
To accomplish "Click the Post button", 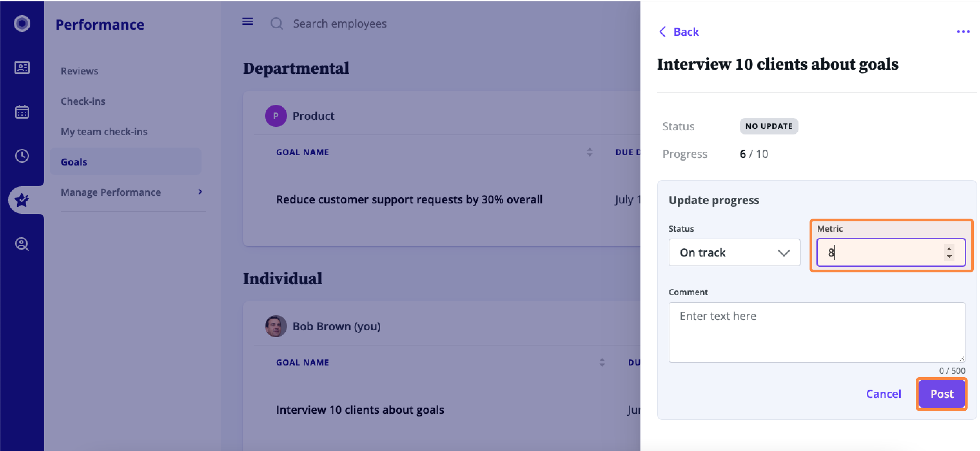I will (942, 394).
